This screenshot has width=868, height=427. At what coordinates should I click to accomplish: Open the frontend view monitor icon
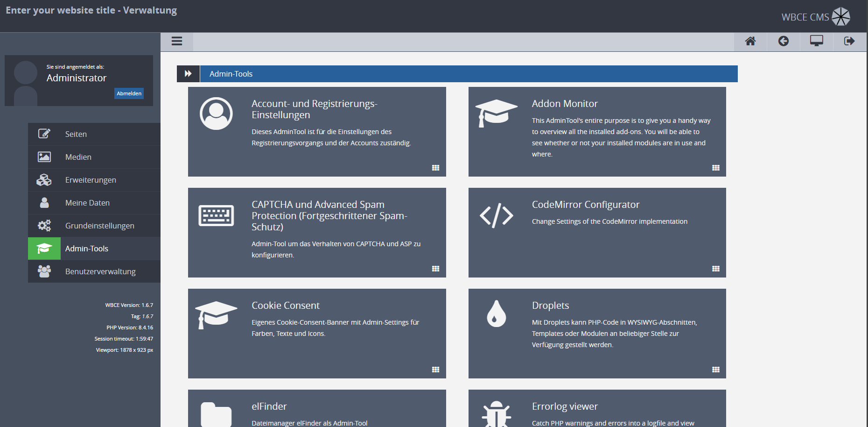(x=817, y=41)
